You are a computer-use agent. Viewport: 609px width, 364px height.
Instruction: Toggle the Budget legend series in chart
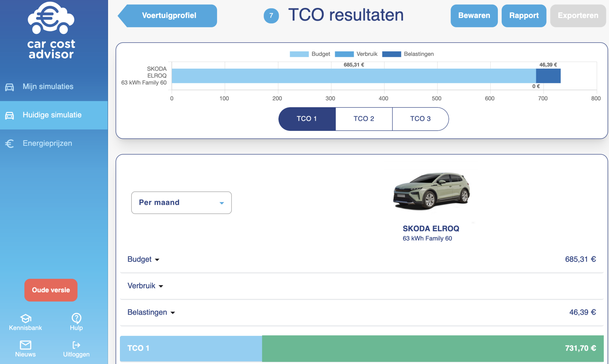click(x=310, y=54)
